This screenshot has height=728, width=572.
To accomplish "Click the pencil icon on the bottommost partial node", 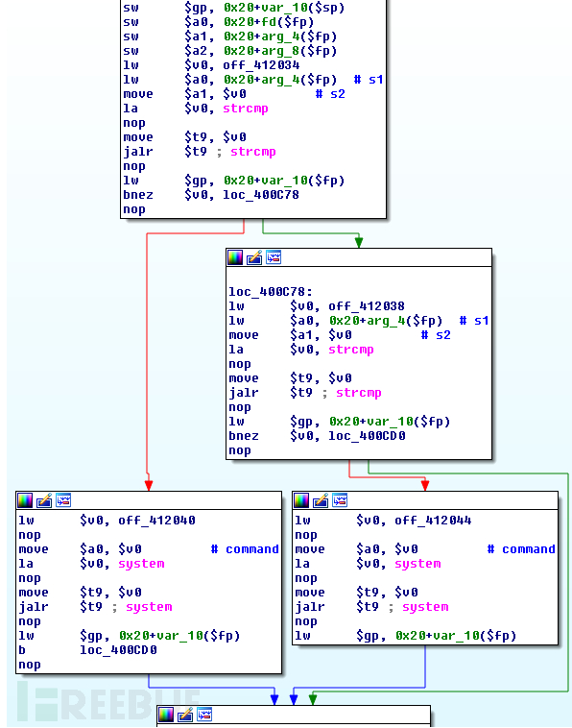I will (185, 715).
